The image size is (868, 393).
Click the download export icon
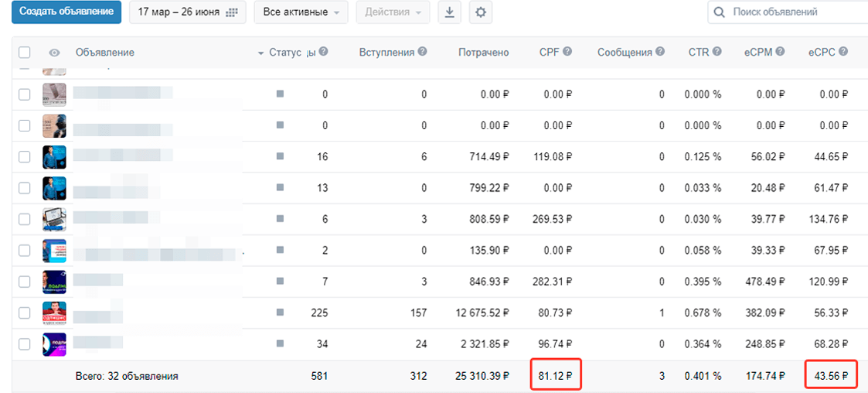coord(449,12)
